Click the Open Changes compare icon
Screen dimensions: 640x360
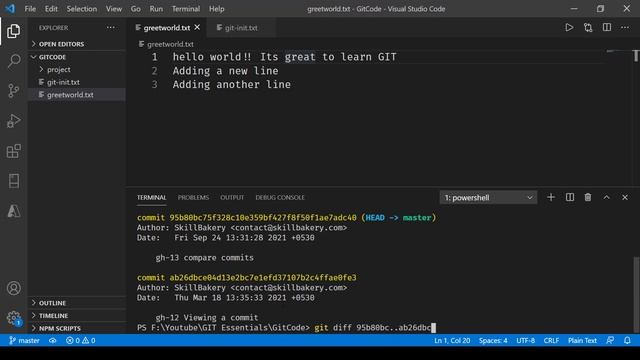[x=588, y=27]
